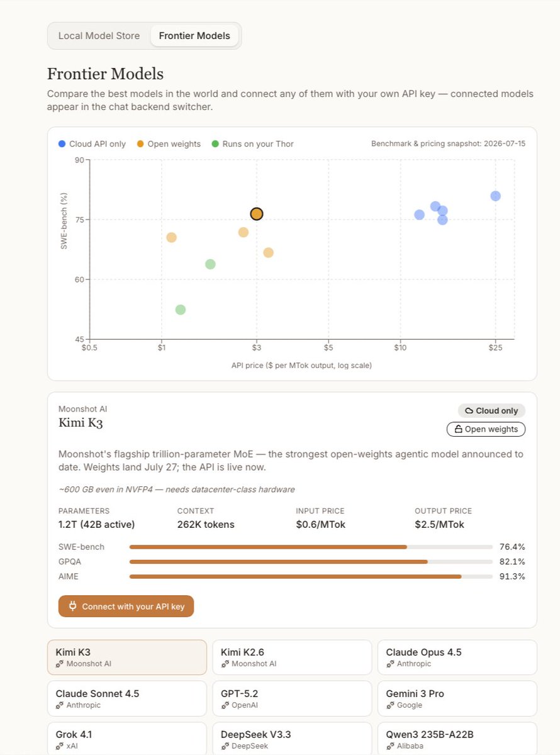Click the Kimi K3 detail title

point(81,423)
